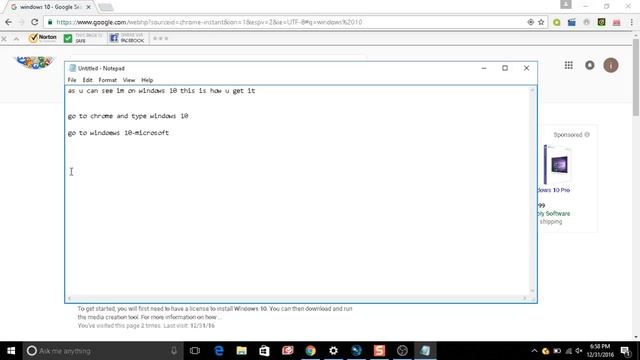Collapse the Norton toolbar with the up arrow
640x360 pixels.
tap(16, 39)
